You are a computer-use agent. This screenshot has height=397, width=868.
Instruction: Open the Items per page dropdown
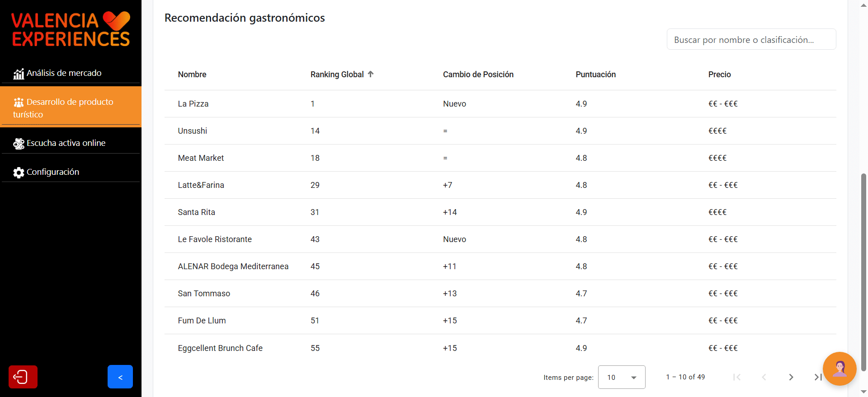(622, 377)
